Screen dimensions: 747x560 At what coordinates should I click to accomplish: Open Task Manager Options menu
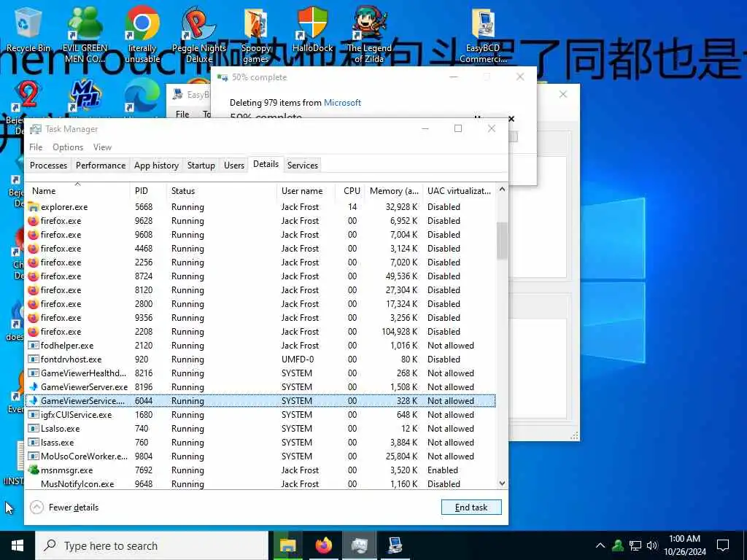point(68,147)
